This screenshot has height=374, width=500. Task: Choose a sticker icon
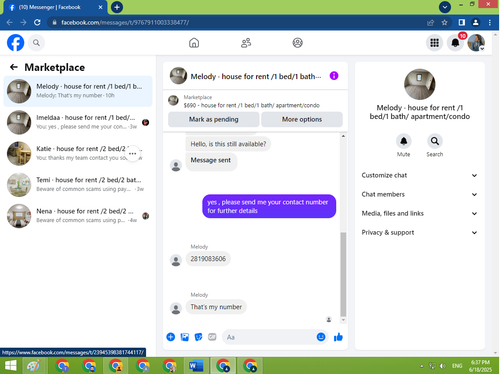click(x=198, y=337)
